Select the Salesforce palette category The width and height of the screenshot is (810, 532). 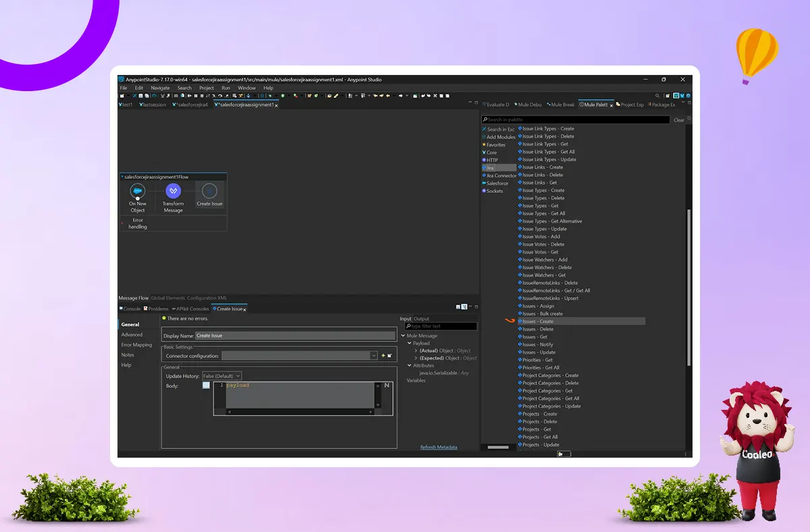(x=495, y=183)
